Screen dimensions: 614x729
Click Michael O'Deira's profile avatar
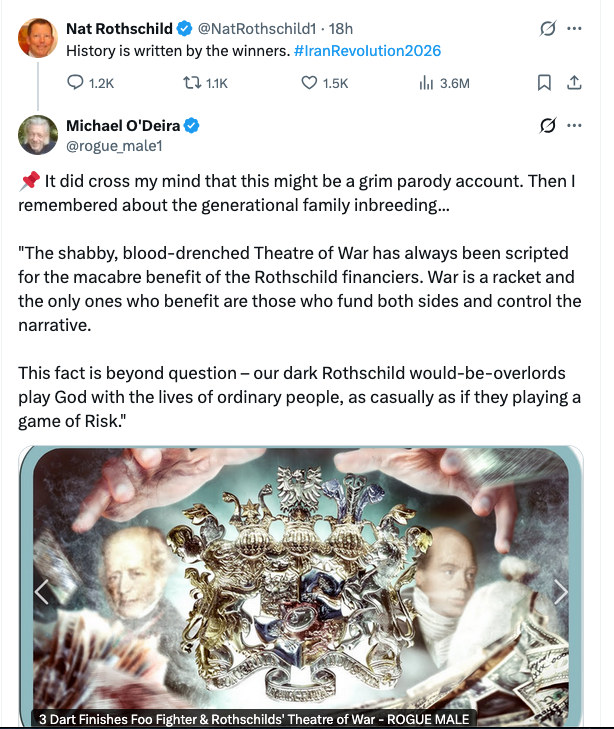tap(38, 135)
